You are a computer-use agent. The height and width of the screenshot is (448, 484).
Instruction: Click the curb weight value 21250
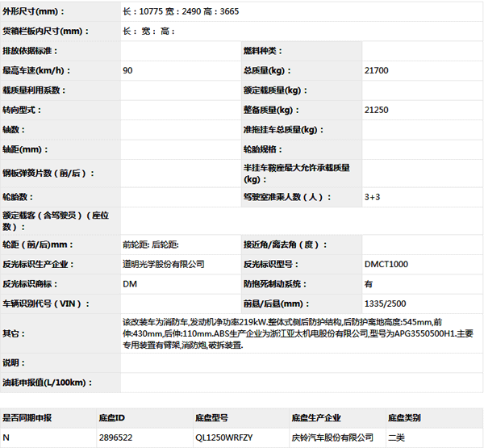pyautogui.click(x=377, y=110)
